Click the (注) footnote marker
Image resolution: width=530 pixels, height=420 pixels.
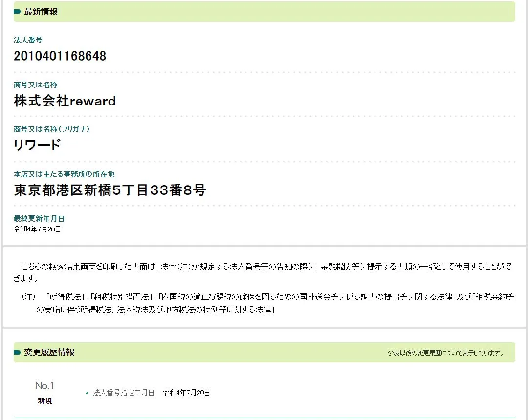click(29, 297)
